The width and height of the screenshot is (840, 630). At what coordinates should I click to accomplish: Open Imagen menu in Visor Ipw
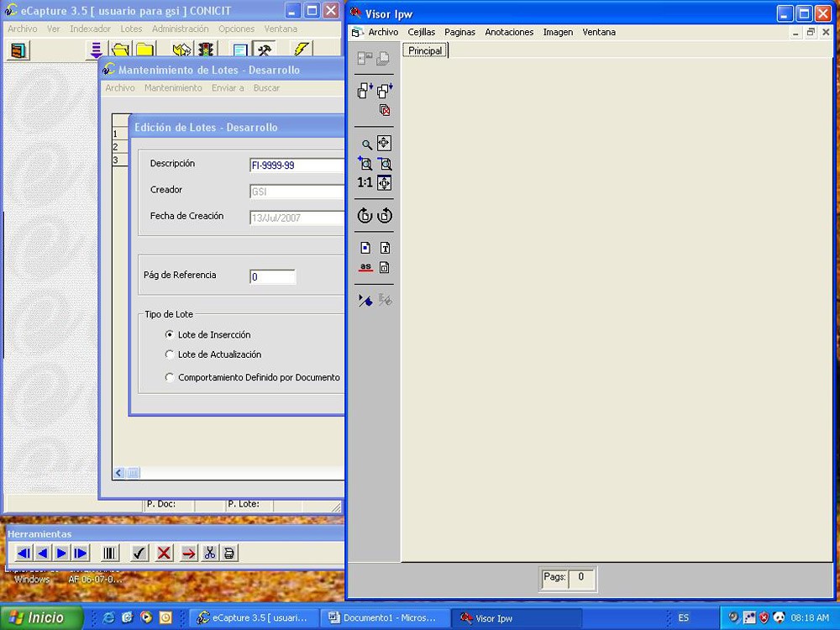[x=558, y=32]
